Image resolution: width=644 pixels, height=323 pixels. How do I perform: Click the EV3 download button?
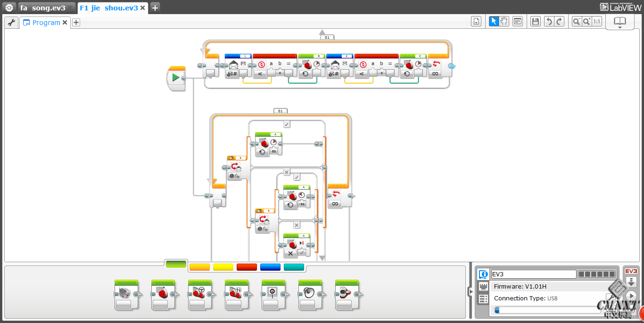point(631,282)
